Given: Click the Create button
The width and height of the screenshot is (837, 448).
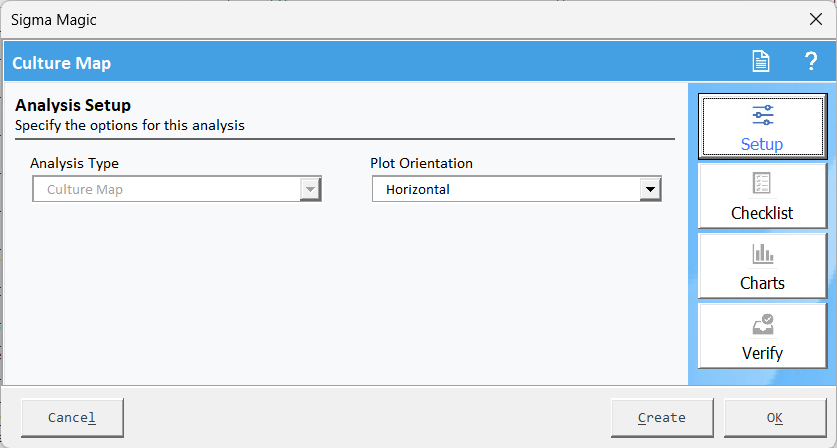Looking at the screenshot, I should tap(662, 418).
